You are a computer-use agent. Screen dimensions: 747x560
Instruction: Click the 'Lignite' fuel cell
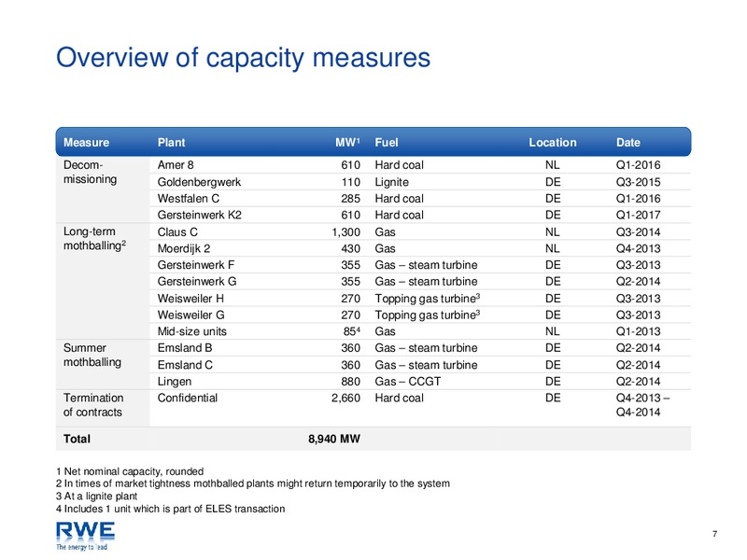tap(391, 182)
